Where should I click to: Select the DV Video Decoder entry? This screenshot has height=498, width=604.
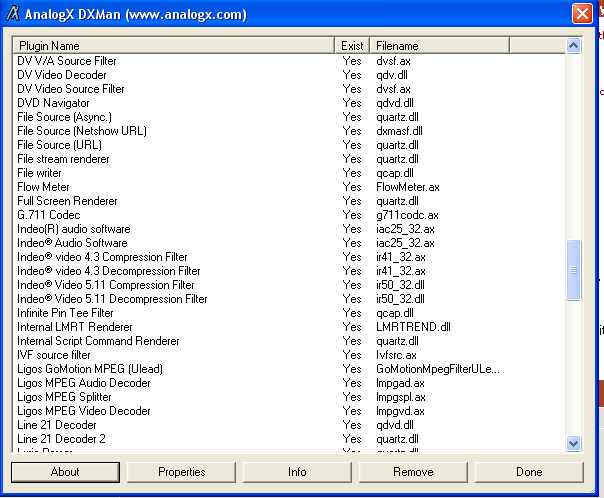pos(289,75)
